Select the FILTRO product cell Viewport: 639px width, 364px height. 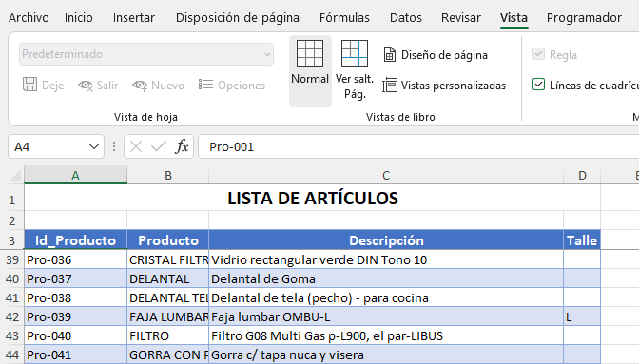tap(168, 335)
